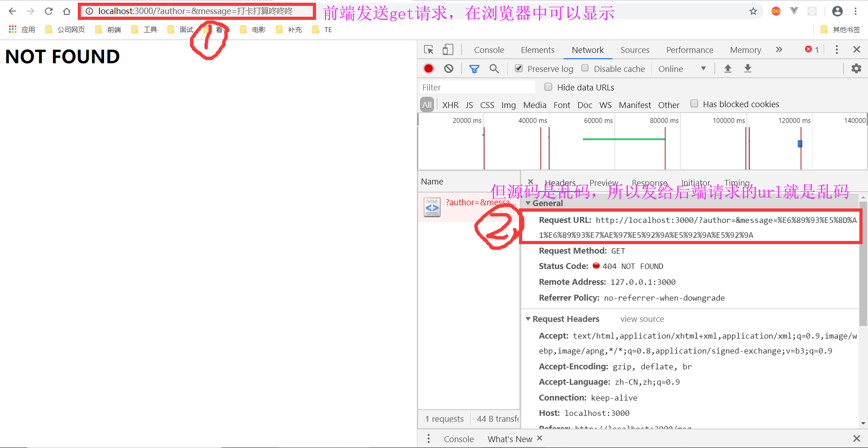Image resolution: width=868 pixels, height=448 pixels.
Task: Filter requests by Media type
Action: click(x=535, y=105)
